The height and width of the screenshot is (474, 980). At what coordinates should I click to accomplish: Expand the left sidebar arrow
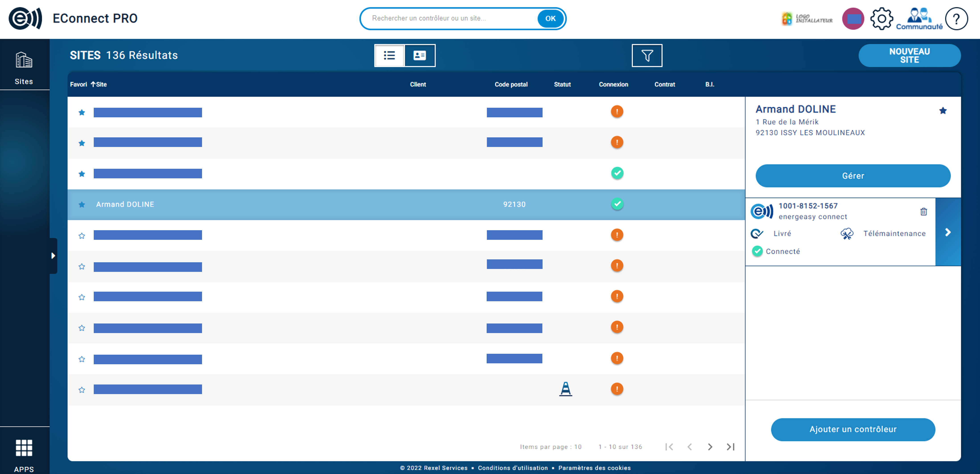coord(53,255)
